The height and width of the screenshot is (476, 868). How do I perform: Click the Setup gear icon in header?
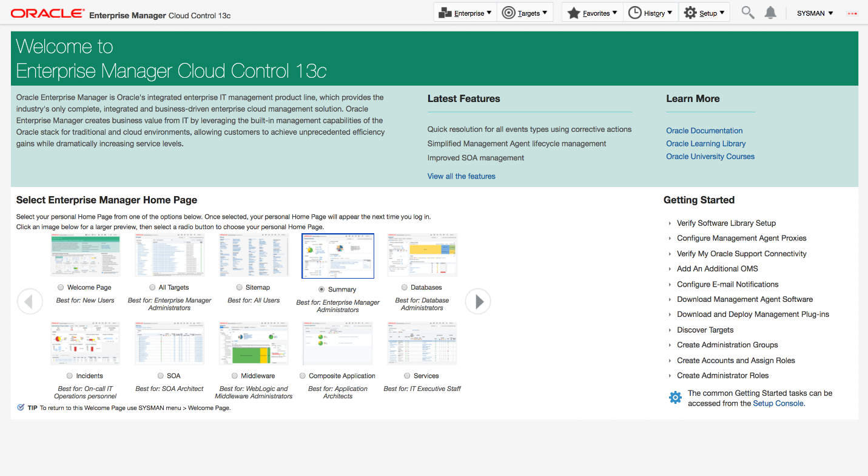click(x=690, y=13)
